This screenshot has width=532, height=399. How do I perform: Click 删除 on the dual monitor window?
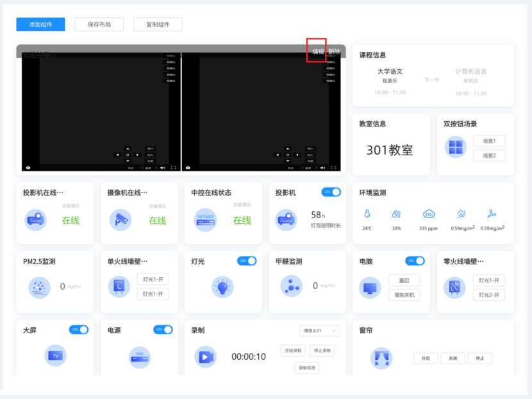click(334, 51)
